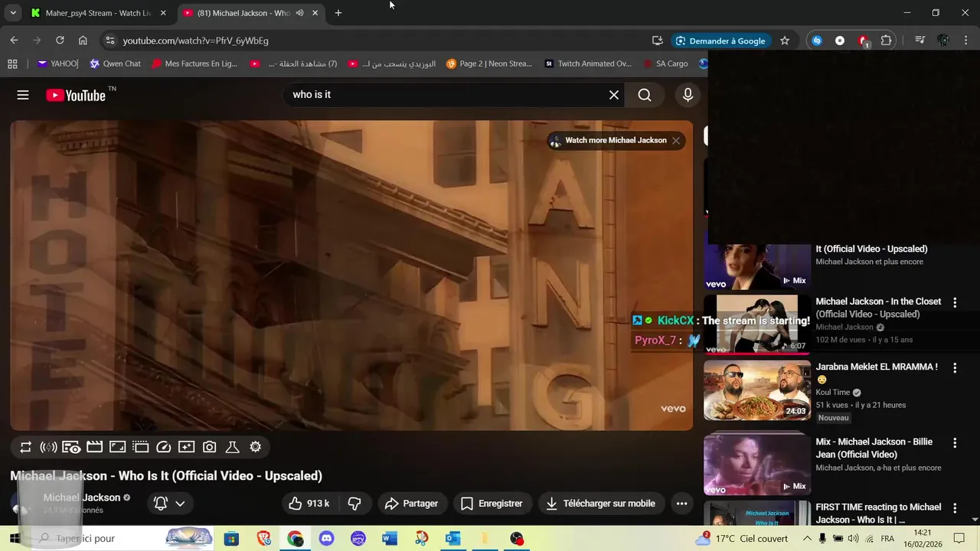Go back in browser history
980x551 pixels.
(x=14, y=41)
